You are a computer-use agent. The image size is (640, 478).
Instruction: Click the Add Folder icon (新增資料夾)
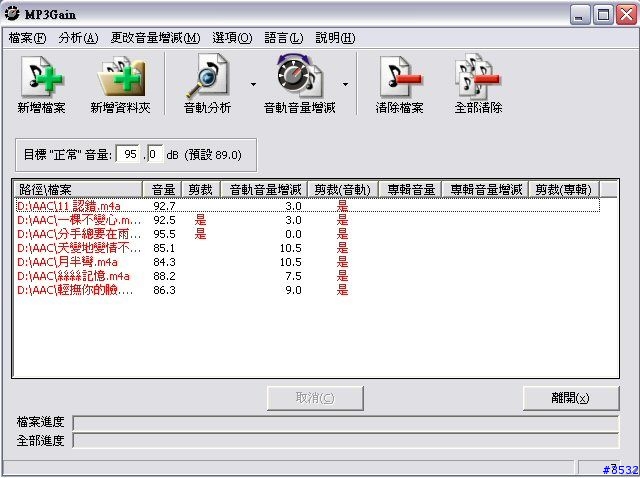(120, 84)
